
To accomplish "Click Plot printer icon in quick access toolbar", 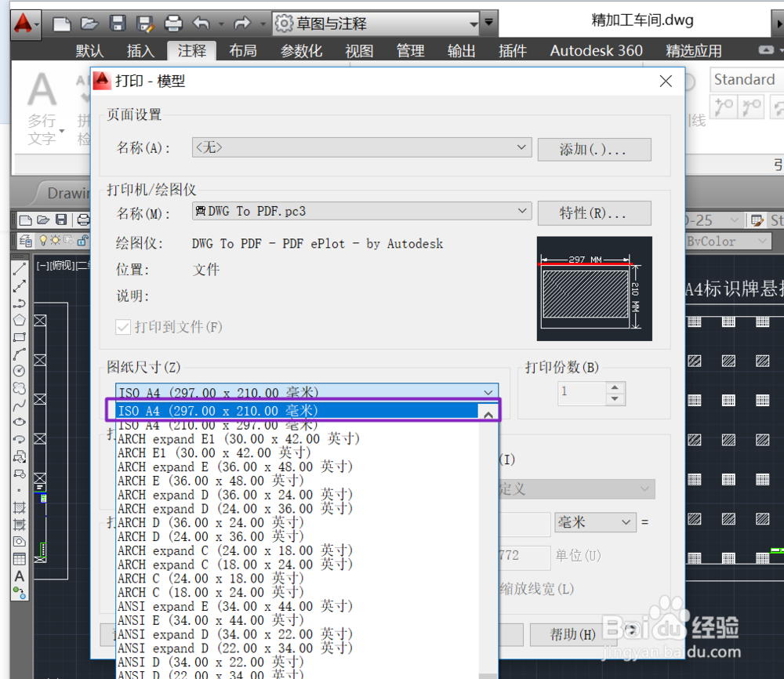I will [173, 23].
